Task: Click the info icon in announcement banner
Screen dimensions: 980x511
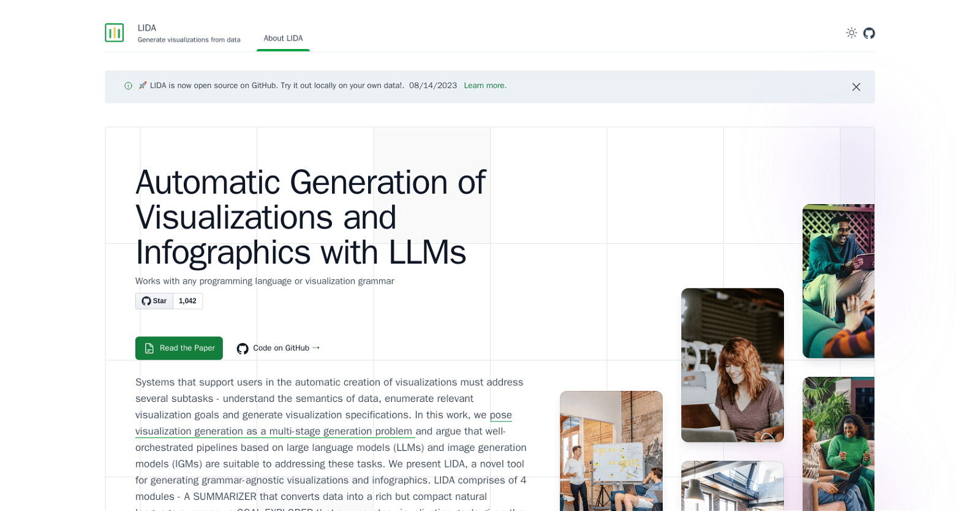Action: (x=128, y=86)
